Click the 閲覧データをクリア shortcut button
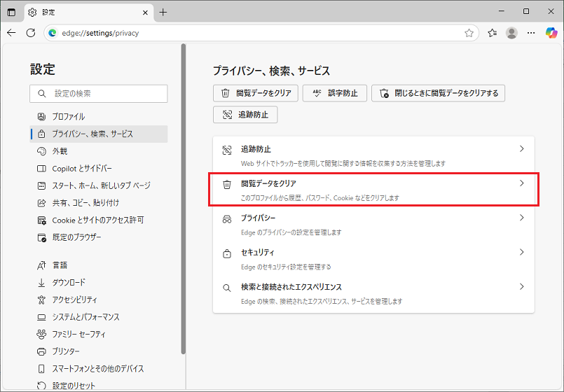The width and height of the screenshot is (564, 392). coord(256,93)
